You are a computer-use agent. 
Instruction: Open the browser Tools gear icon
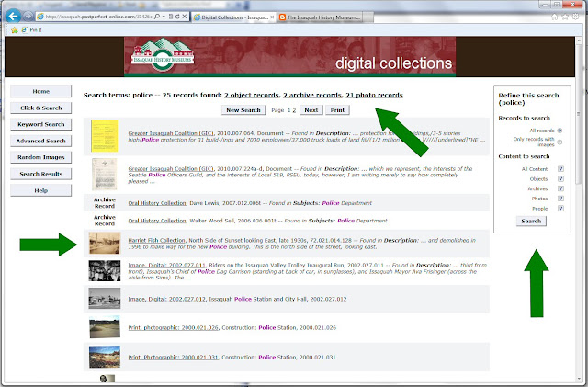(575, 17)
